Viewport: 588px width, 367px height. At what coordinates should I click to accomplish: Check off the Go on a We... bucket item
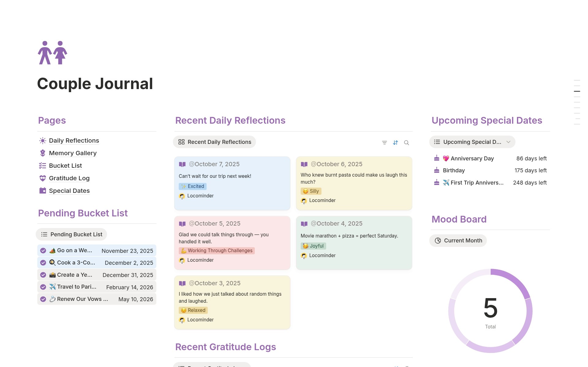click(43, 251)
